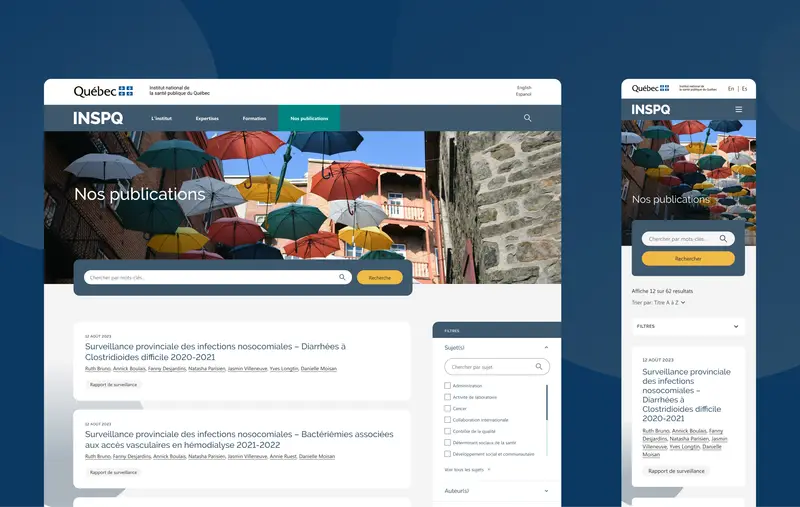Click 'Affiche 12 sur 62 resultats' text
Image resolution: width=800 pixels, height=507 pixels.
coord(662,291)
